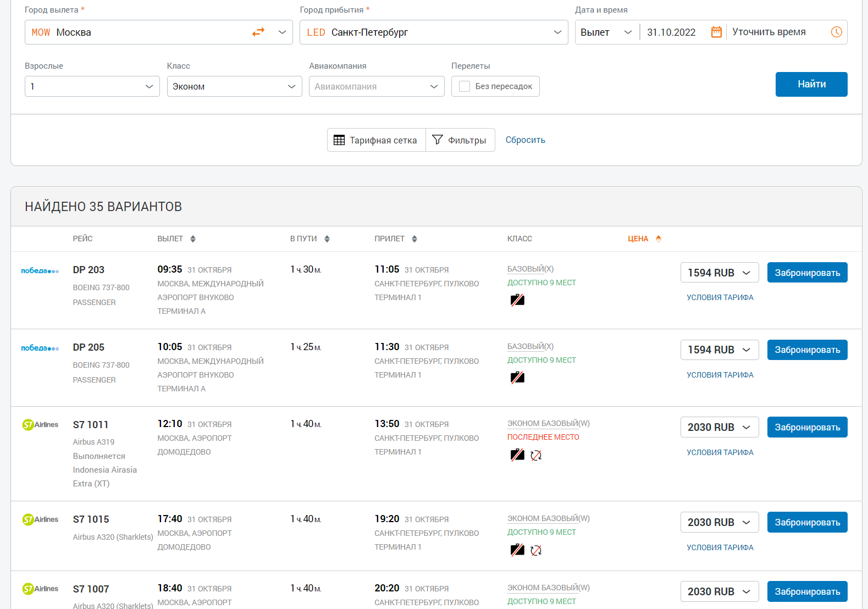868x609 pixels.
Task: Click no-baggage icon for flight S7 1011
Action: (517, 455)
